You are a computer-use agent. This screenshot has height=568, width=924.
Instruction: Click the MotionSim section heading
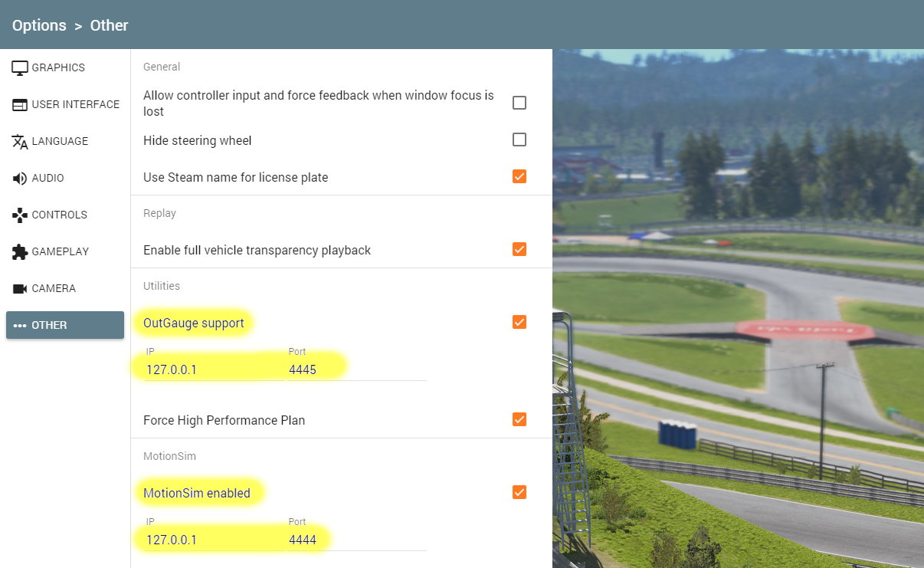tap(170, 456)
